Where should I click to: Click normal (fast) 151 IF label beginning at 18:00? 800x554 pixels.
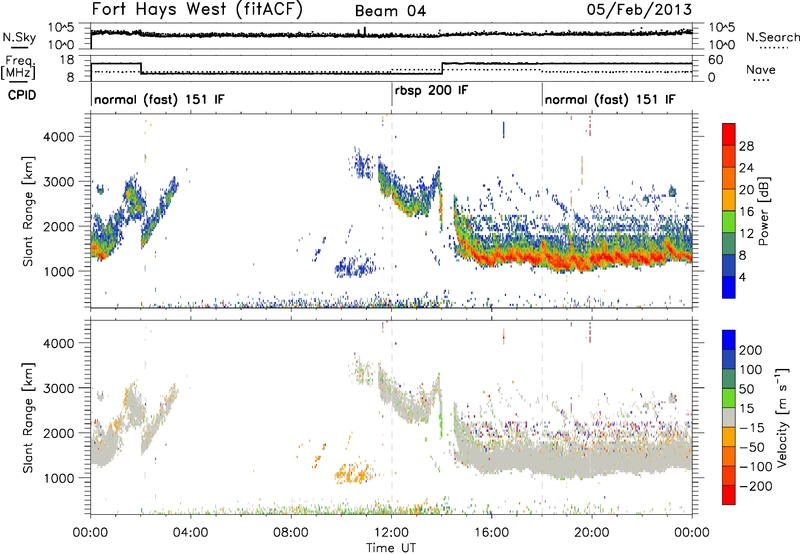coord(610,99)
